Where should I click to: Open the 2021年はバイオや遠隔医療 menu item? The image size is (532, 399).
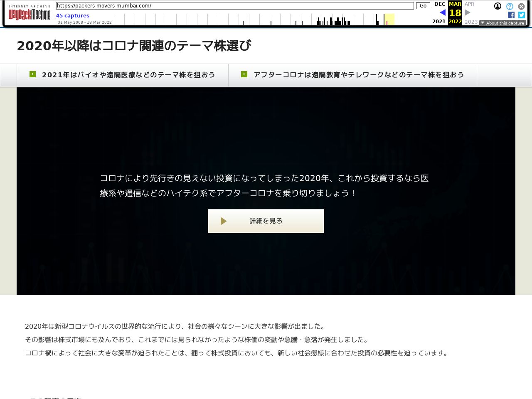point(128,75)
